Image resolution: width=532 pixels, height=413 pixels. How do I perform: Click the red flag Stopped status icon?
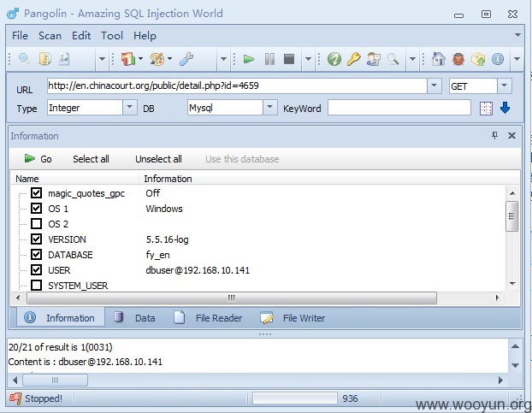[x=15, y=398]
